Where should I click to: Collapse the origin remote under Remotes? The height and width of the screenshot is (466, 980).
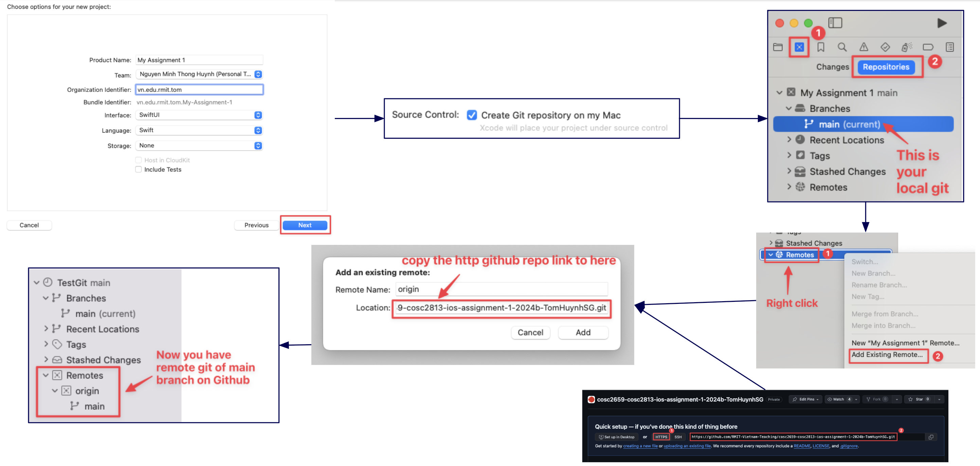[54, 391]
